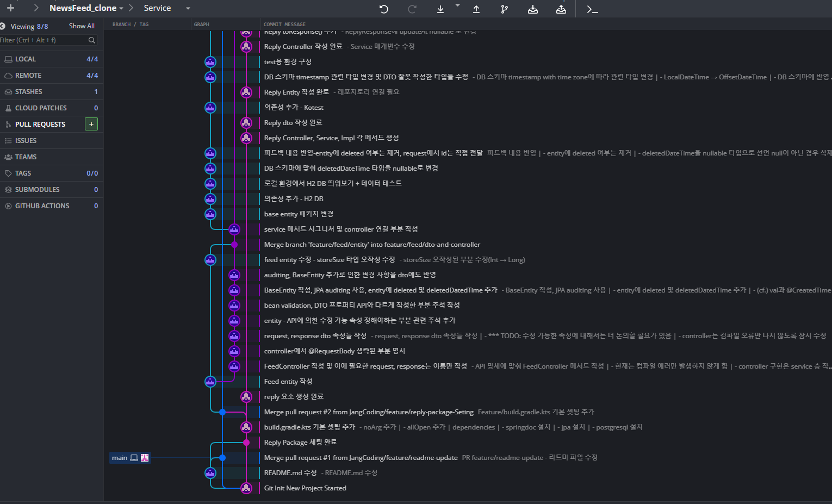Focus the Filter input field
The height and width of the screenshot is (504, 832).
coord(44,40)
